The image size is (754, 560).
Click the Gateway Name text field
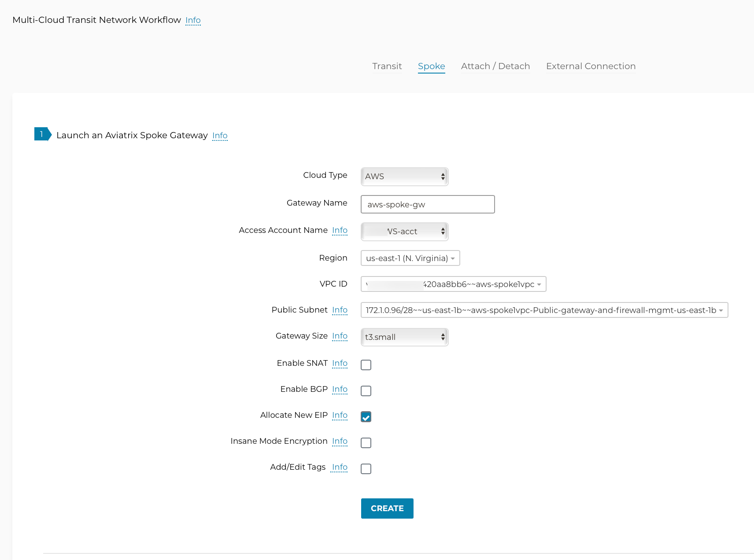(x=427, y=204)
